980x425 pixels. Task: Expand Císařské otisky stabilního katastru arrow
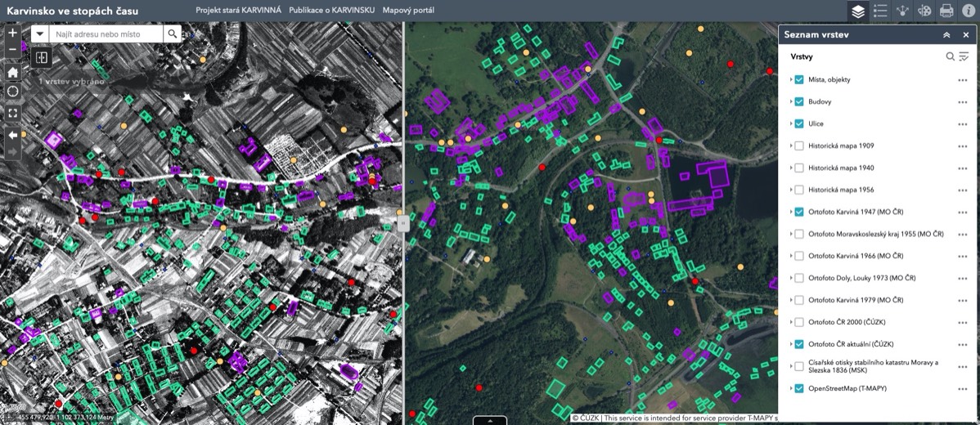point(790,366)
